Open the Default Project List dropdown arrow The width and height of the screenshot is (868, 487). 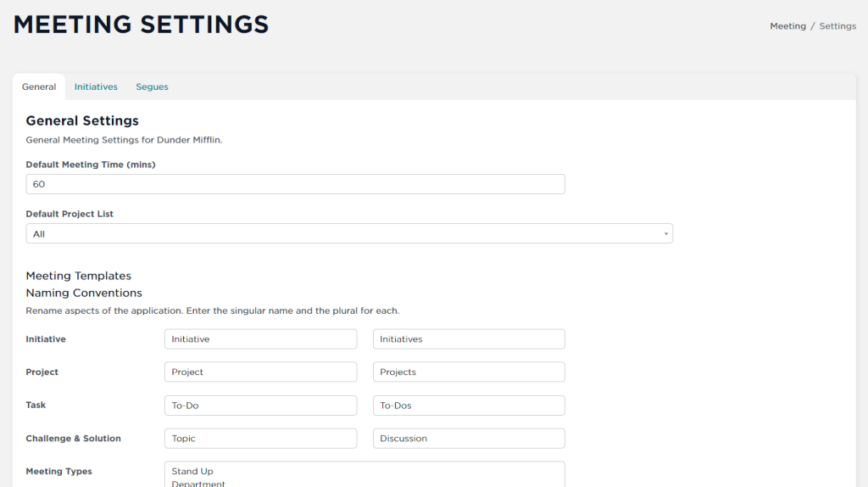click(x=665, y=234)
